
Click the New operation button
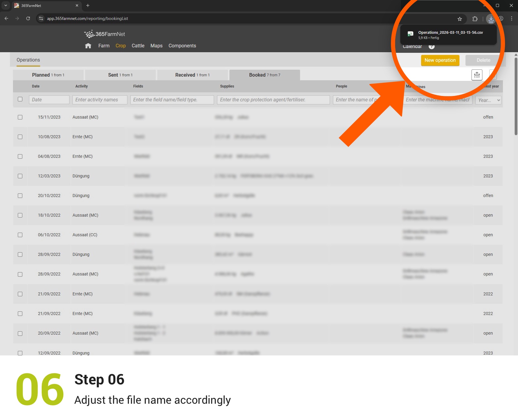coord(440,60)
